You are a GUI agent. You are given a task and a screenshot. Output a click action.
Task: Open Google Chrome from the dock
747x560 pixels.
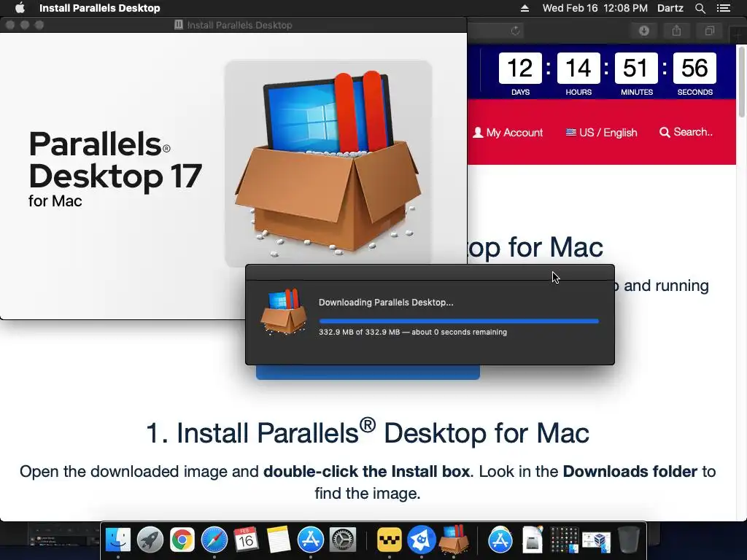182,540
